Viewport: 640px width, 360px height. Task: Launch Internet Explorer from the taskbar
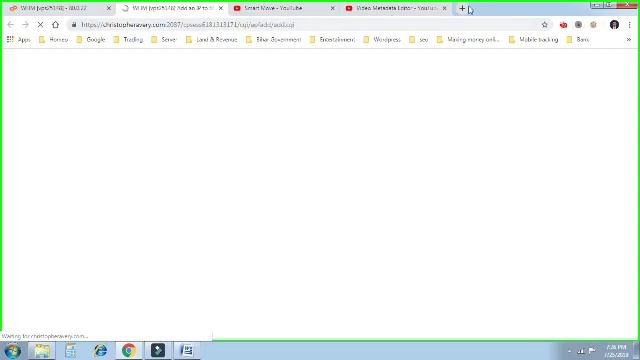pyautogui.click(x=100, y=351)
